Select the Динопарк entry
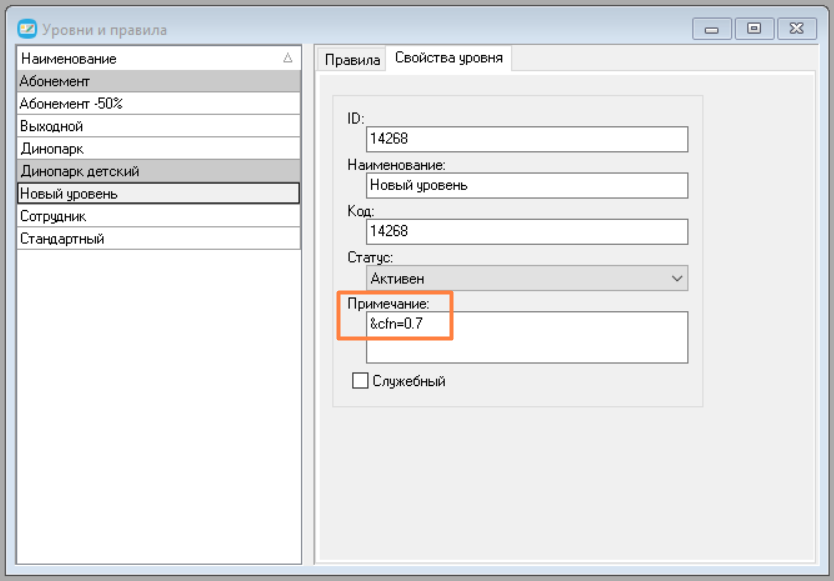The image size is (834, 581). tap(159, 148)
